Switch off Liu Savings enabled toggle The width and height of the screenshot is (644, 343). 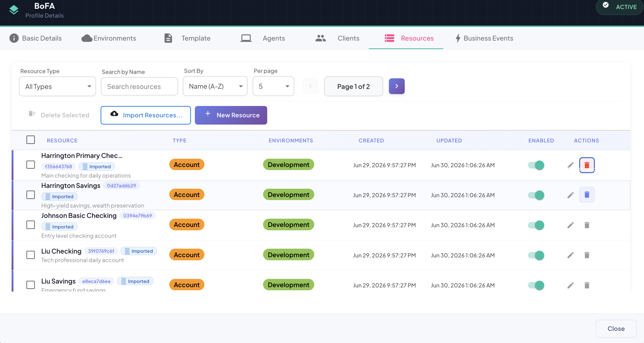536,285
